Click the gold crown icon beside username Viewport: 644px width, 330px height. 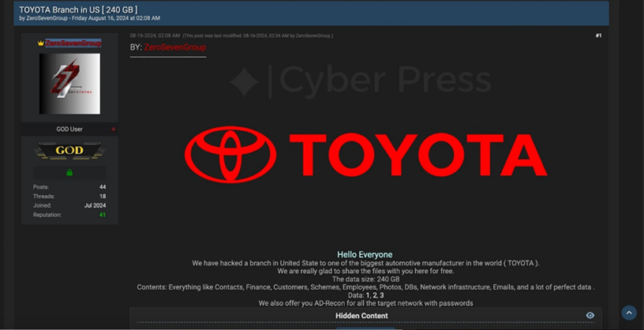(40, 43)
